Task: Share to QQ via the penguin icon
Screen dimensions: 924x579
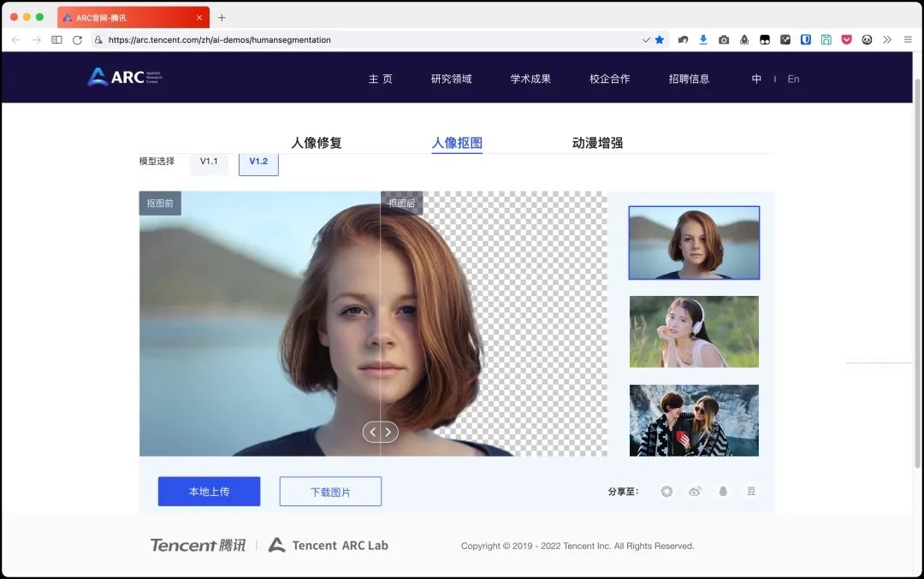Action: [723, 491]
